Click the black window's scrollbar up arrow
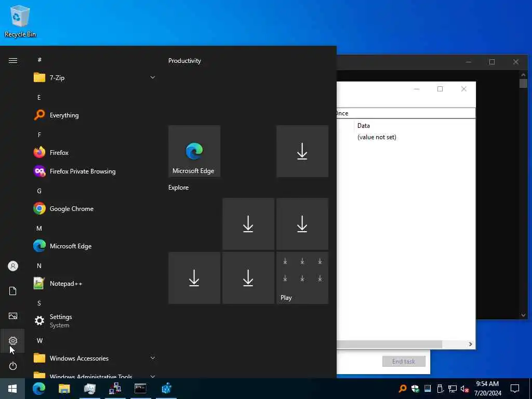 pyautogui.click(x=523, y=75)
